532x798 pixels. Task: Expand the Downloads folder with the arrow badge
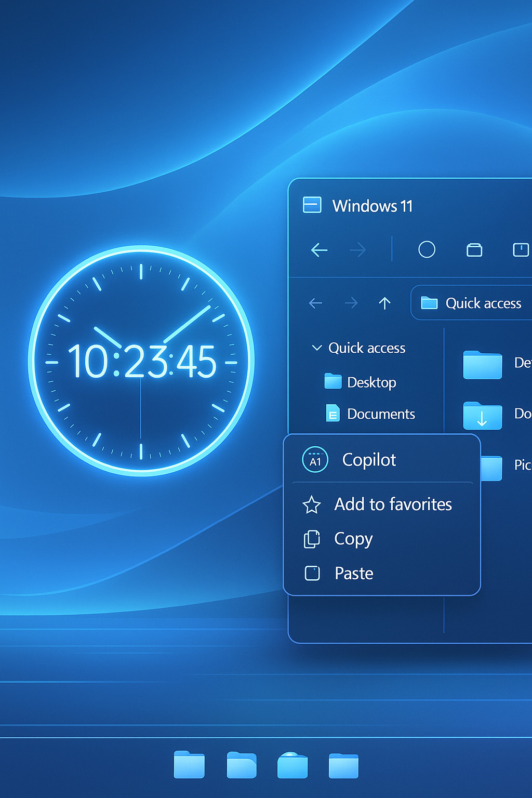pos(482,416)
